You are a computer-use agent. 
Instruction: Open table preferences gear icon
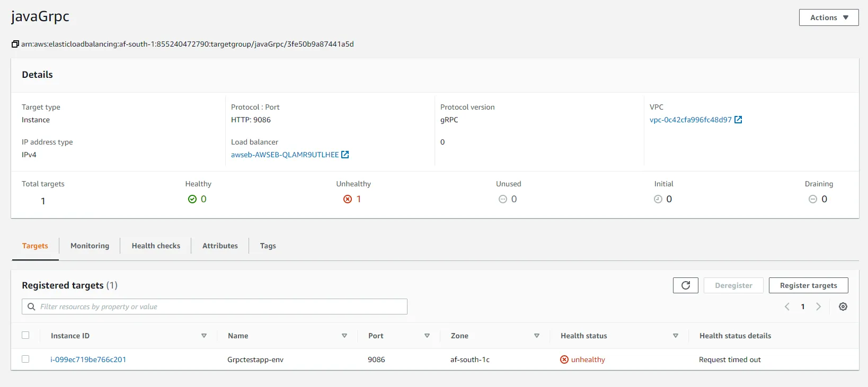[x=843, y=307]
